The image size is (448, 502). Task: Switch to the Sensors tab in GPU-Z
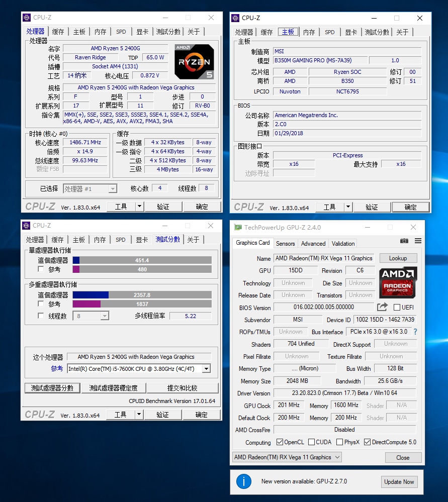(286, 243)
